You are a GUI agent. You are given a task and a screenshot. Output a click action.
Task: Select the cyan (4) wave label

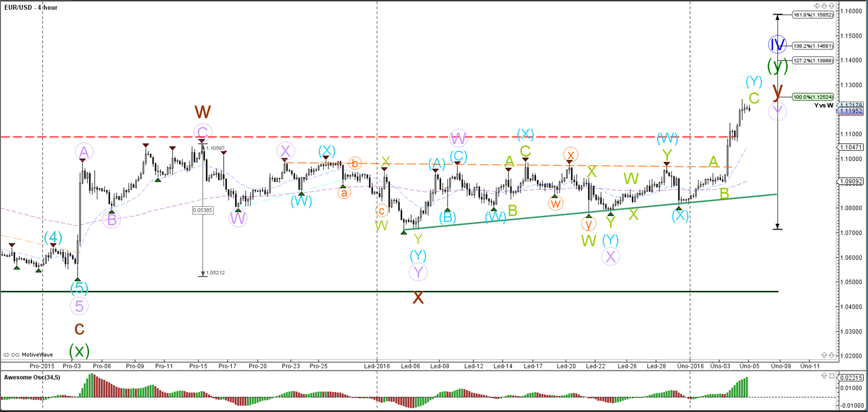click(x=53, y=238)
